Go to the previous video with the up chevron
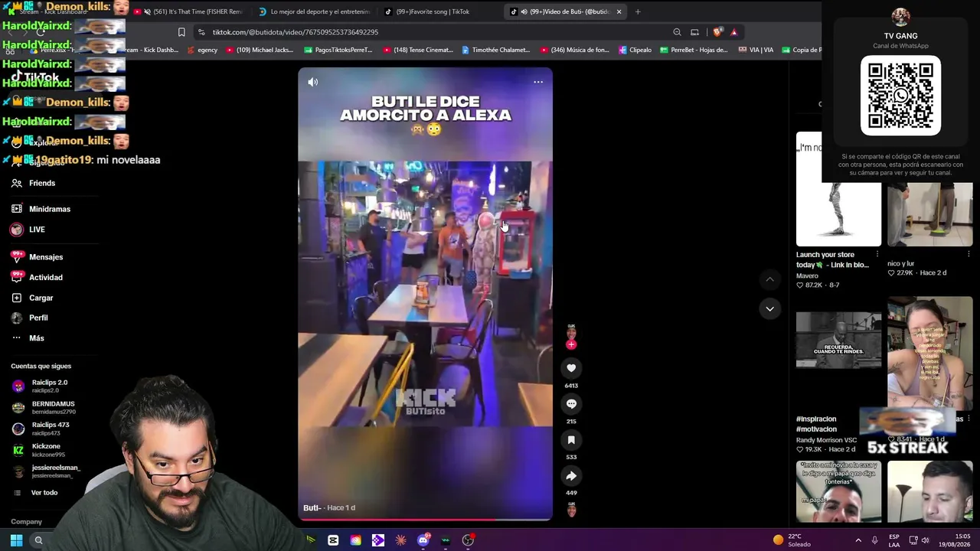The image size is (980, 551). pos(770,279)
